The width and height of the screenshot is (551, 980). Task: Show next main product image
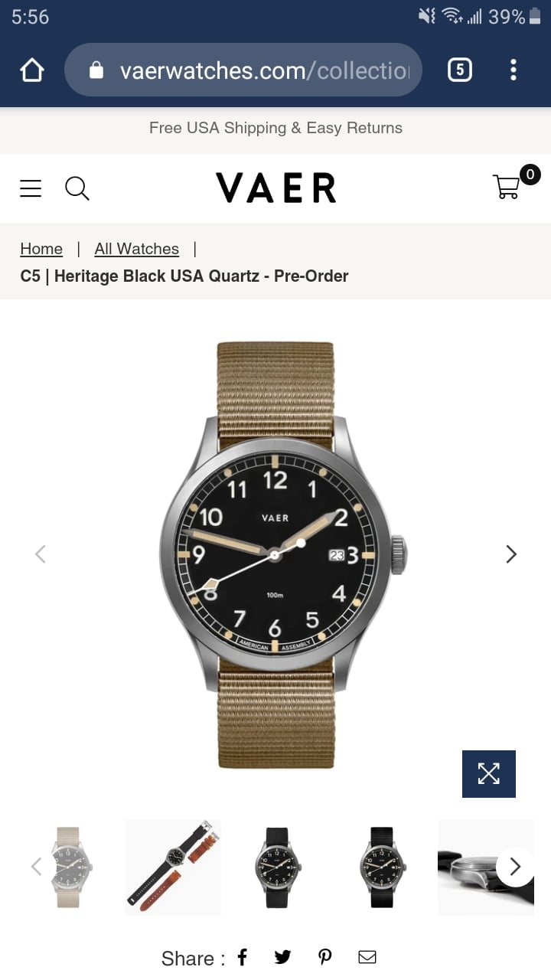tap(511, 554)
